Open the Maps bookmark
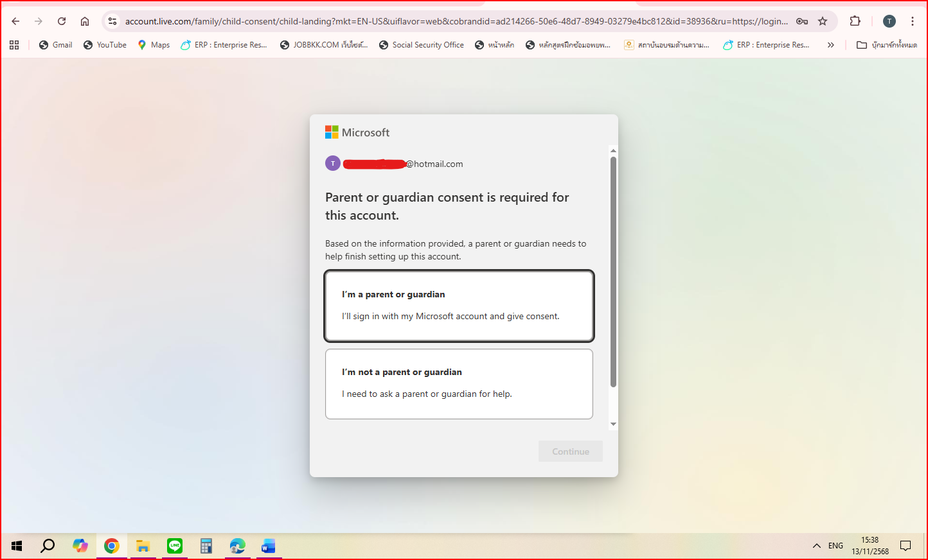The width and height of the screenshot is (928, 560). click(x=154, y=45)
